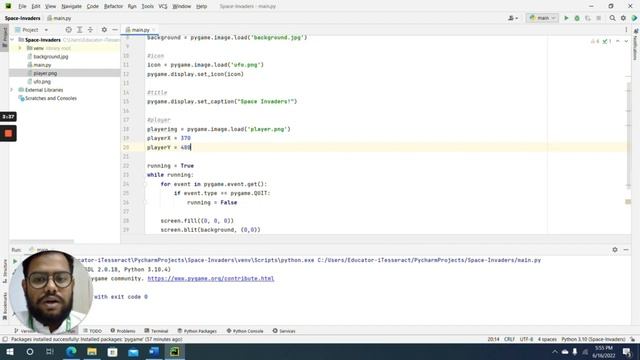This screenshot has height=360, width=640.
Task: Click Space-Invaders breadcrumb in navigation bar
Action: [22, 18]
